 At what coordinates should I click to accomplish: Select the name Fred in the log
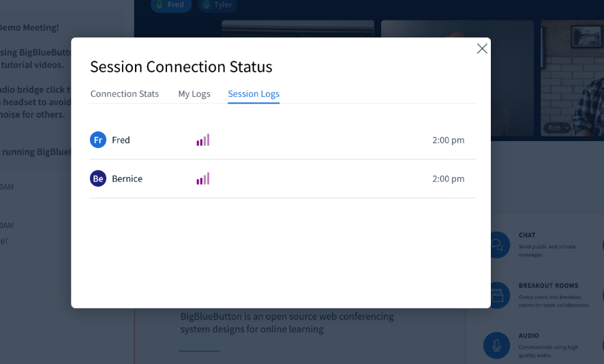121,140
